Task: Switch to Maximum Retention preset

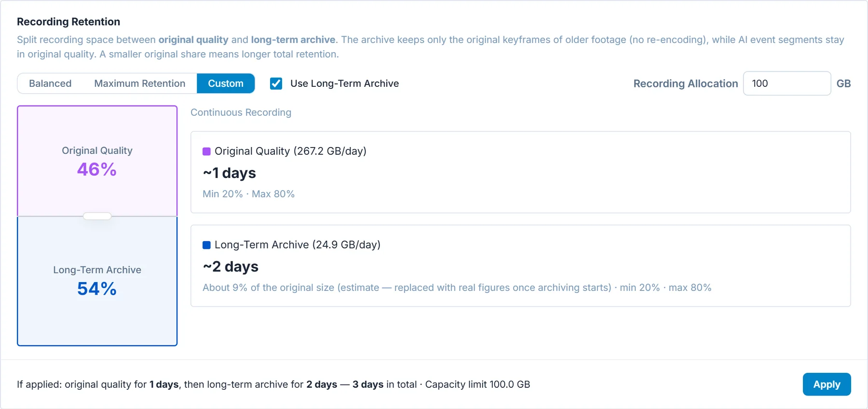Action: [x=140, y=83]
